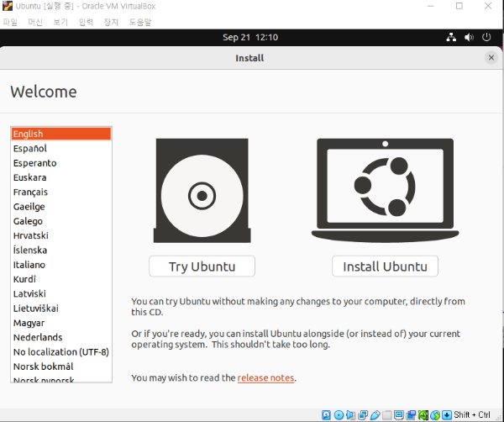
Task: Click the VirtualBox app icon in title bar
Action: 8,6
